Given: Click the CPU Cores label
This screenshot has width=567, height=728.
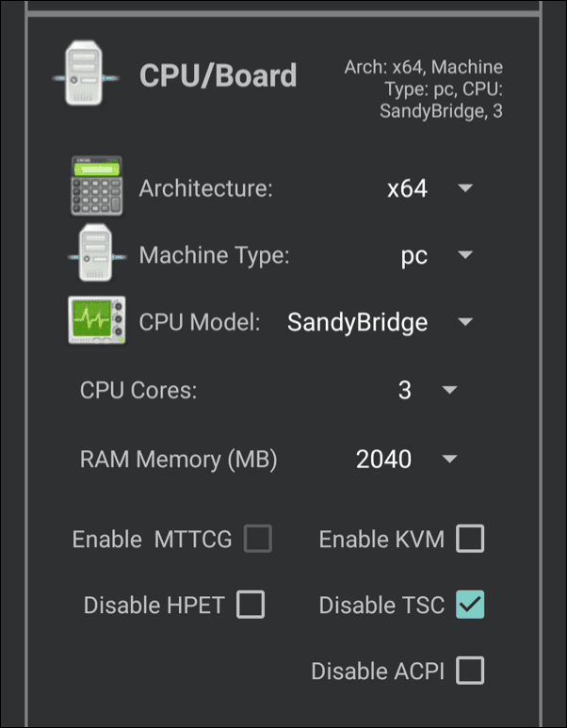Looking at the screenshot, I should (138, 390).
